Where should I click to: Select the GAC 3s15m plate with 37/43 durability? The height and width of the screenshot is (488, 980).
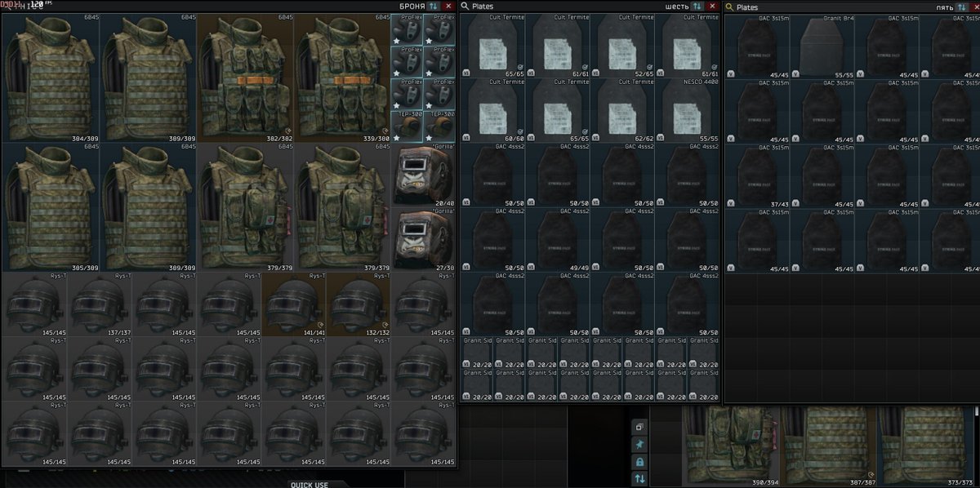click(756, 176)
